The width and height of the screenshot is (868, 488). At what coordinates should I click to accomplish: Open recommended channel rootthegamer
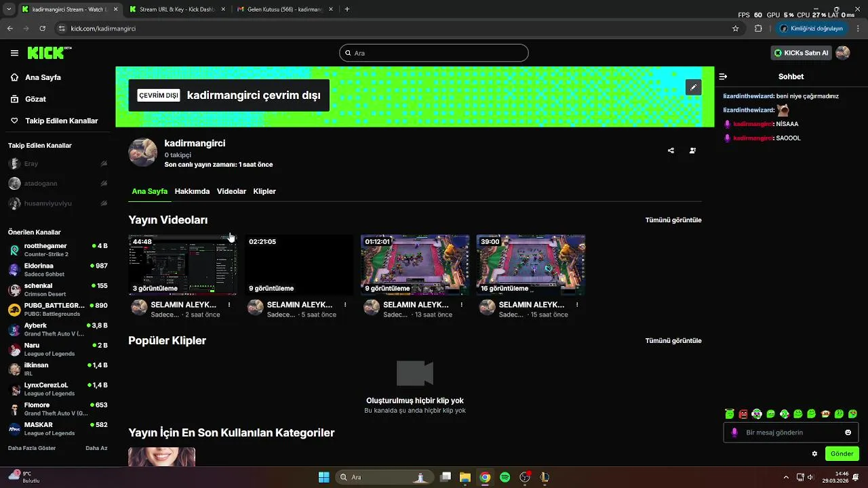pos(58,250)
